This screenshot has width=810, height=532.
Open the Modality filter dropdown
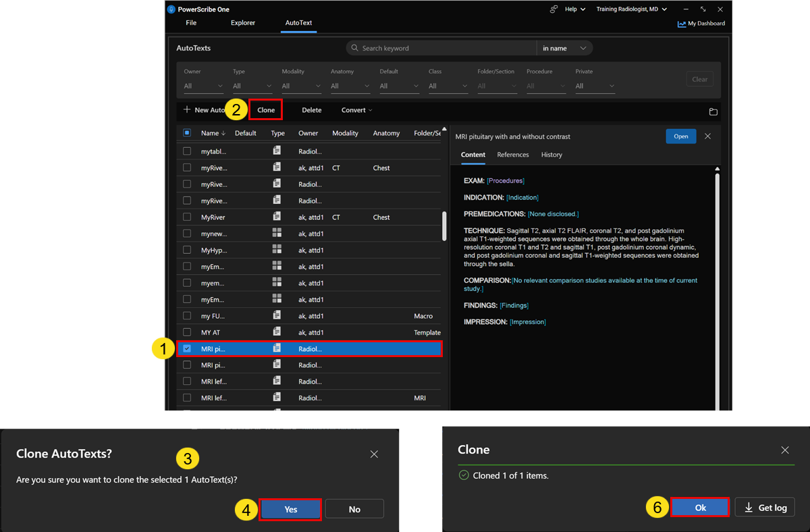click(x=301, y=86)
